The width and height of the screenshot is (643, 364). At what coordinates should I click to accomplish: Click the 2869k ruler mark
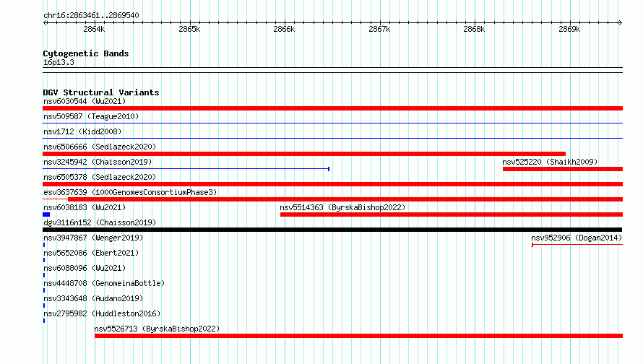(569, 29)
